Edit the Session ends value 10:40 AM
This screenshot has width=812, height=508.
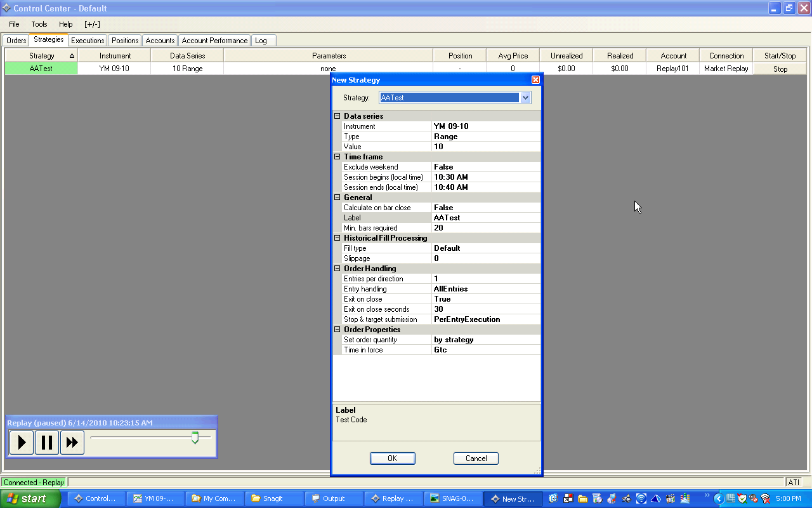(486, 187)
